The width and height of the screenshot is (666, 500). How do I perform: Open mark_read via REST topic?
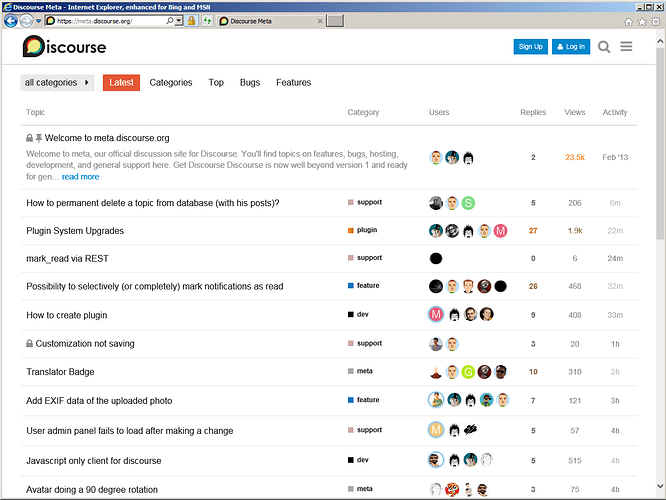(x=68, y=258)
